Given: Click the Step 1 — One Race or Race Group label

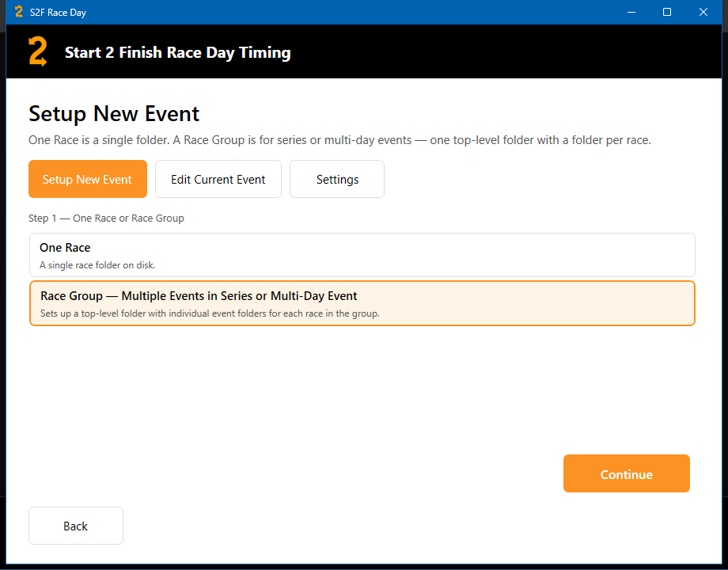Looking at the screenshot, I should click(x=106, y=218).
